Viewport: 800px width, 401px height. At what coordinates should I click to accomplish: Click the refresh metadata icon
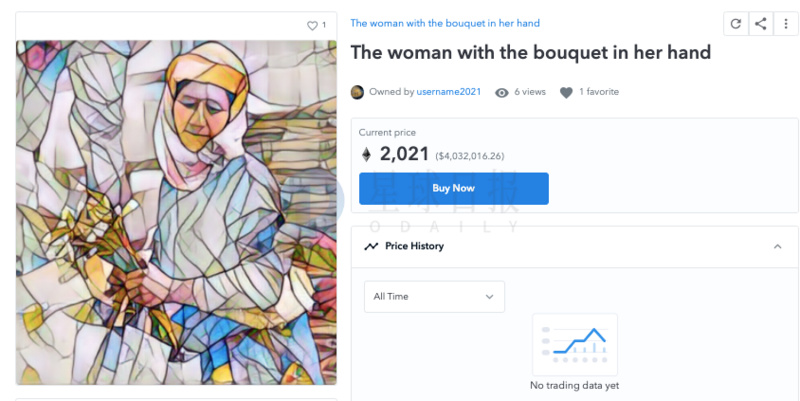(x=736, y=24)
